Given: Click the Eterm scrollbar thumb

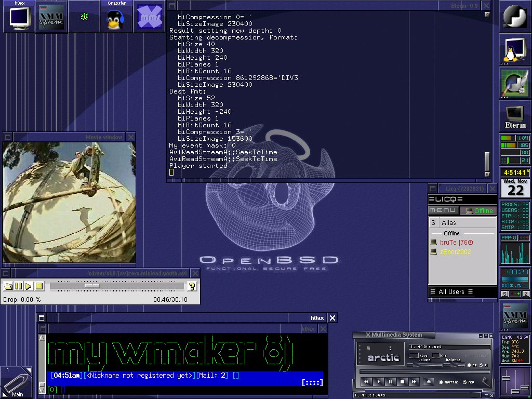Looking at the screenshot, I should coord(487,162).
